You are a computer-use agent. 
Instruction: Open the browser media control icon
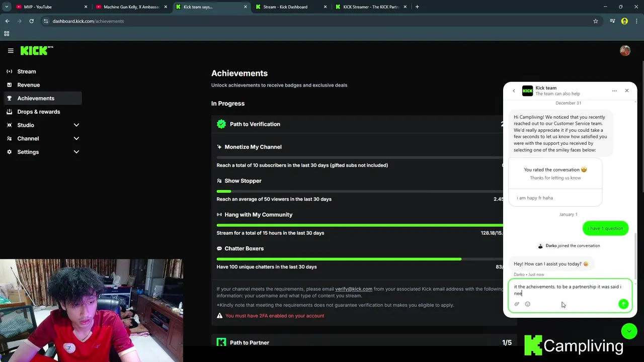(x=612, y=21)
